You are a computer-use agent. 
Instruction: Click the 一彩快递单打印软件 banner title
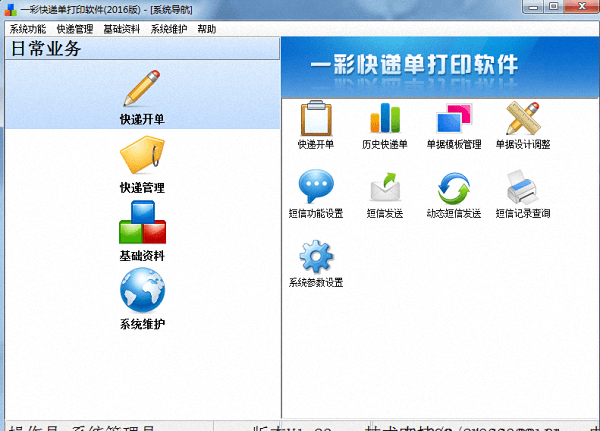click(440, 66)
